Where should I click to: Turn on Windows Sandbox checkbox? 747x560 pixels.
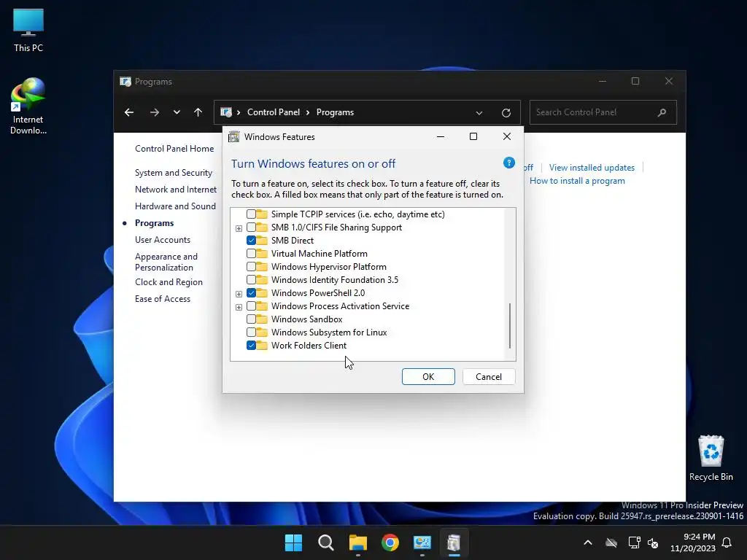[x=251, y=319]
